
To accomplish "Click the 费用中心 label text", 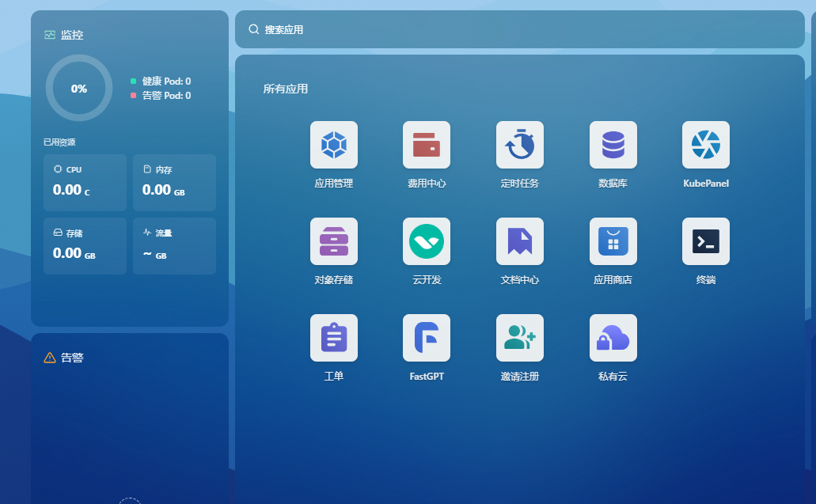I will (x=427, y=183).
